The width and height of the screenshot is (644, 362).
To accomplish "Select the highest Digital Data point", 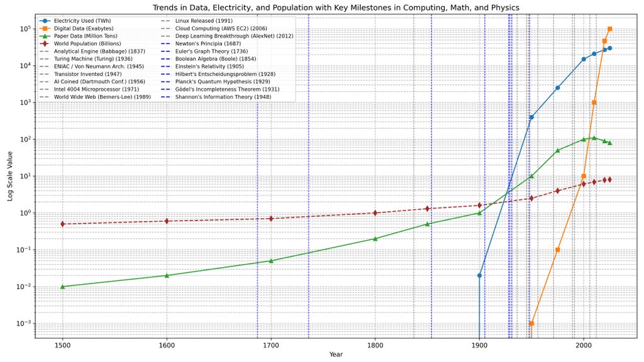I will click(609, 29).
